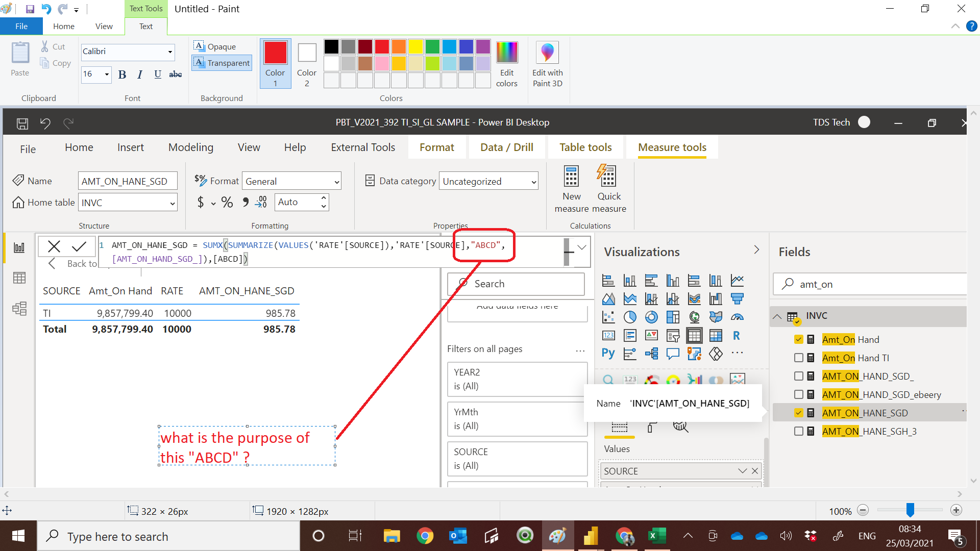
Task: Cancel the formula with the X icon
Action: pyautogui.click(x=54, y=247)
